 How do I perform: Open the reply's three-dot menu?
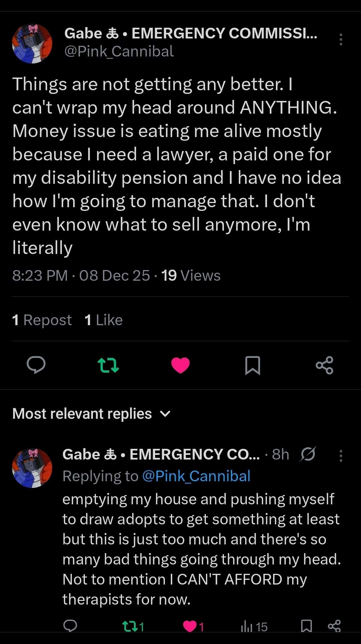[341, 456]
